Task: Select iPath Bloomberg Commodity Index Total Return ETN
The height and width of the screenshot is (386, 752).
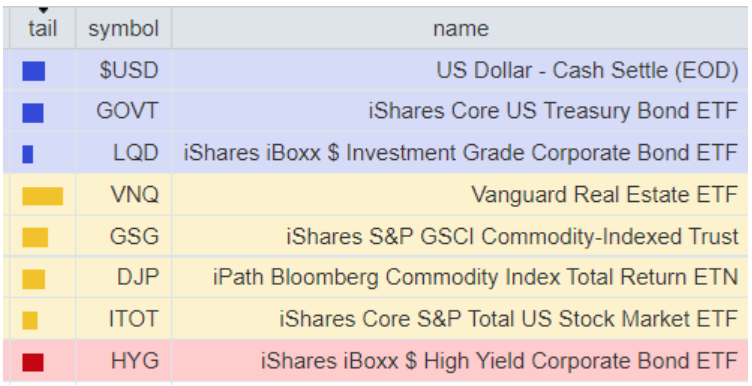Action: (x=475, y=278)
